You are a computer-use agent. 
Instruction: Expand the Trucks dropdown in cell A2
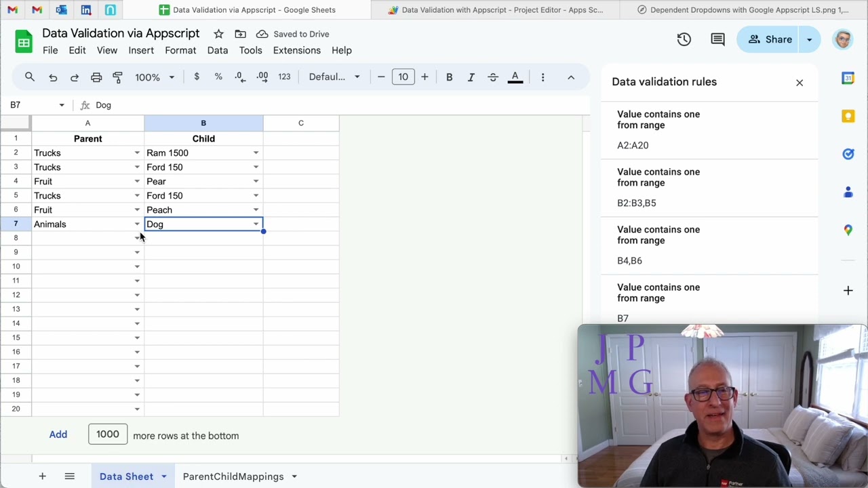137,153
